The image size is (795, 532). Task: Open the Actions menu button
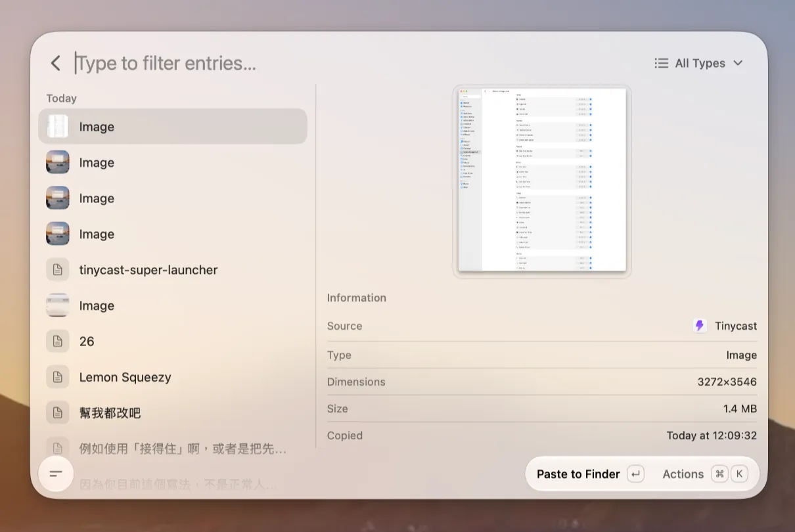click(705, 474)
